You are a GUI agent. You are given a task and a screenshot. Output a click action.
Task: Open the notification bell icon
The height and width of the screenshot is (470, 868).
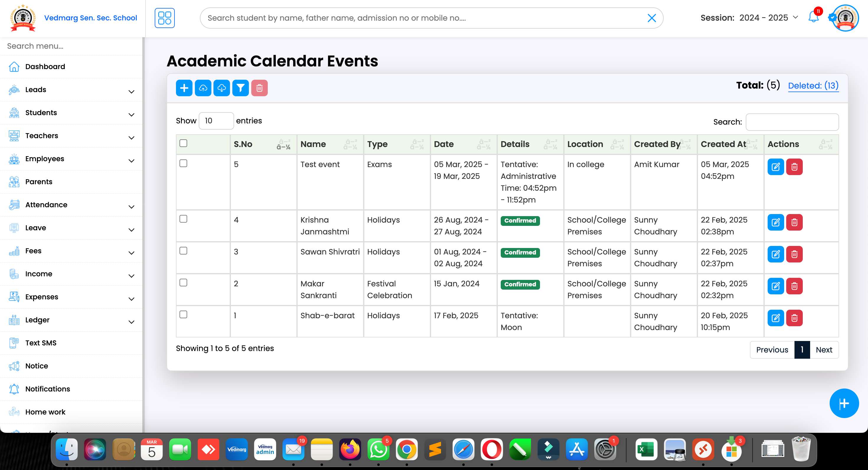813,17
